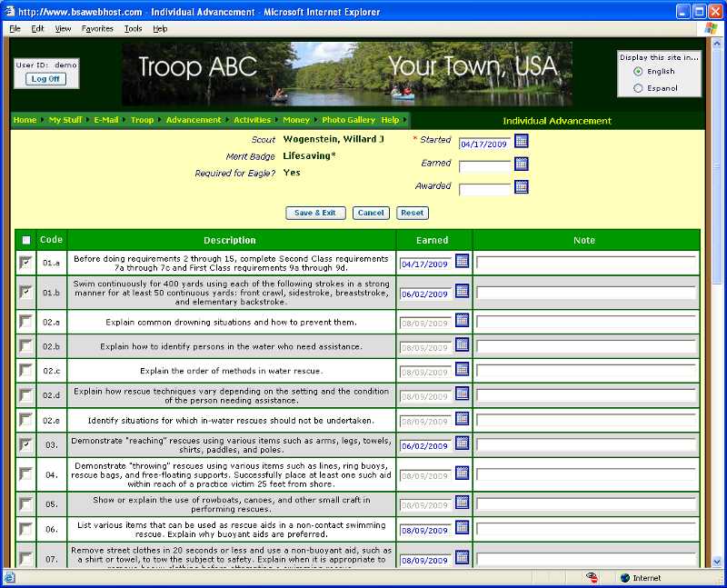Expand the Help navigation menu in green bar
This screenshot has width=727, height=588.
pyautogui.click(x=391, y=120)
